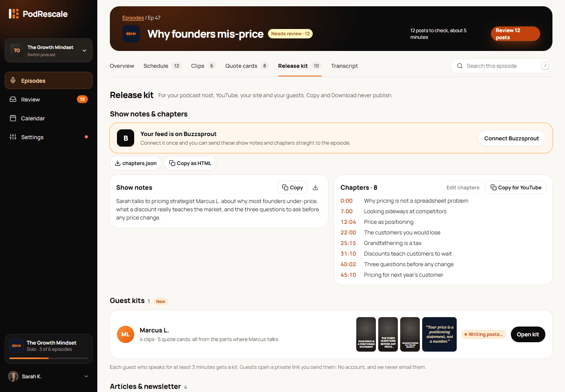Click the sidebar Growth Mindset waveform icon

coord(16,346)
